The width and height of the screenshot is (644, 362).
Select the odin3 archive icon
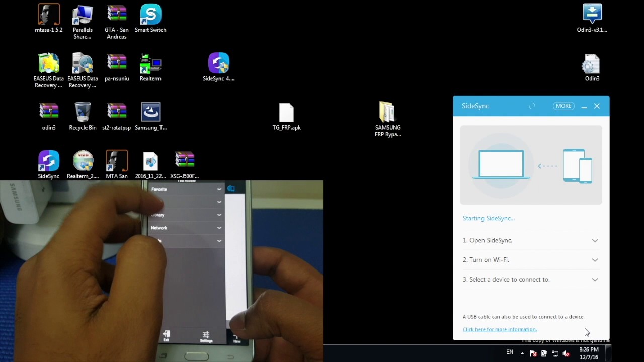(x=49, y=116)
